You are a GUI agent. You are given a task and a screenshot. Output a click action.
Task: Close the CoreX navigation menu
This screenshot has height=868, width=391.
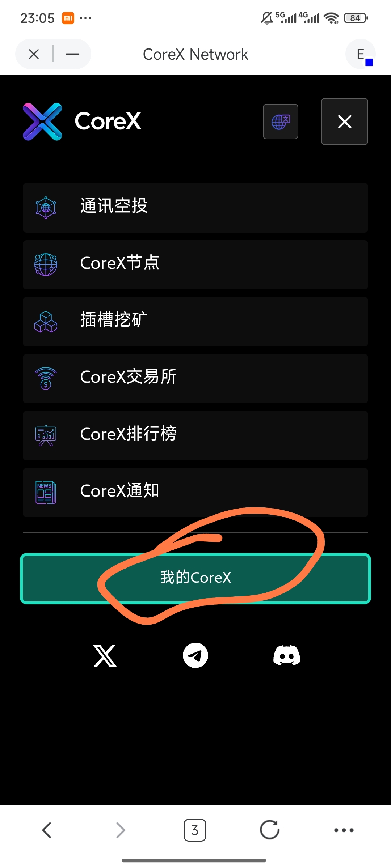click(345, 122)
